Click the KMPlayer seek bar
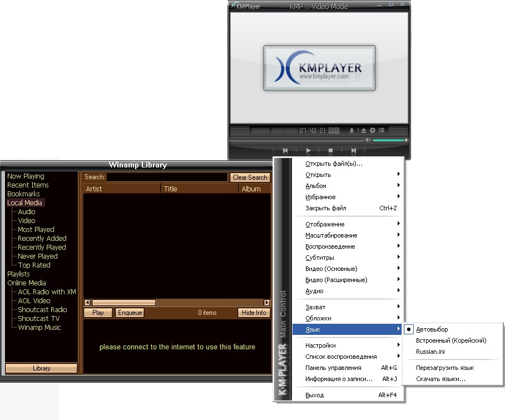Viewport: 505px width, 420px height. click(296, 140)
